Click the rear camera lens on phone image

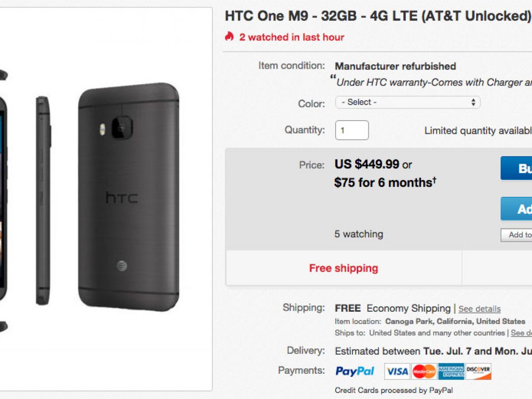tap(121, 128)
